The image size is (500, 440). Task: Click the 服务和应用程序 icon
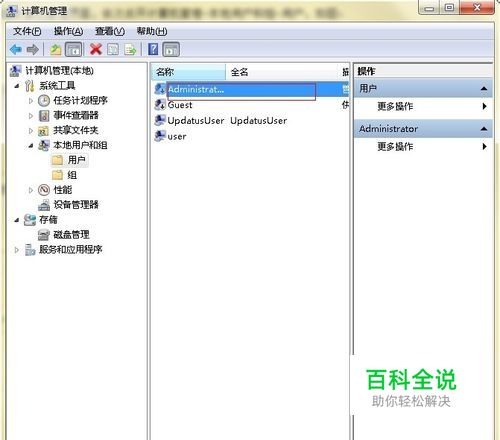click(x=30, y=250)
